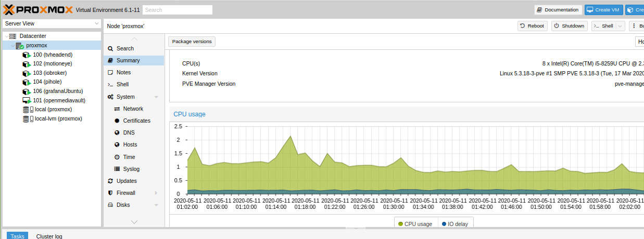Click the PVE Manager Version label
Screen dimensions: 644x239
(x=209, y=84)
